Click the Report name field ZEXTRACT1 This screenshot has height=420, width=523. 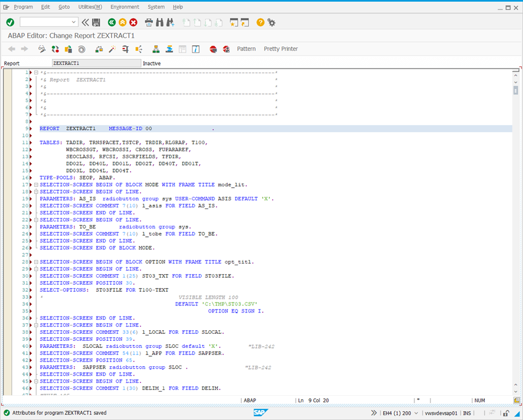pyautogui.click(x=96, y=63)
